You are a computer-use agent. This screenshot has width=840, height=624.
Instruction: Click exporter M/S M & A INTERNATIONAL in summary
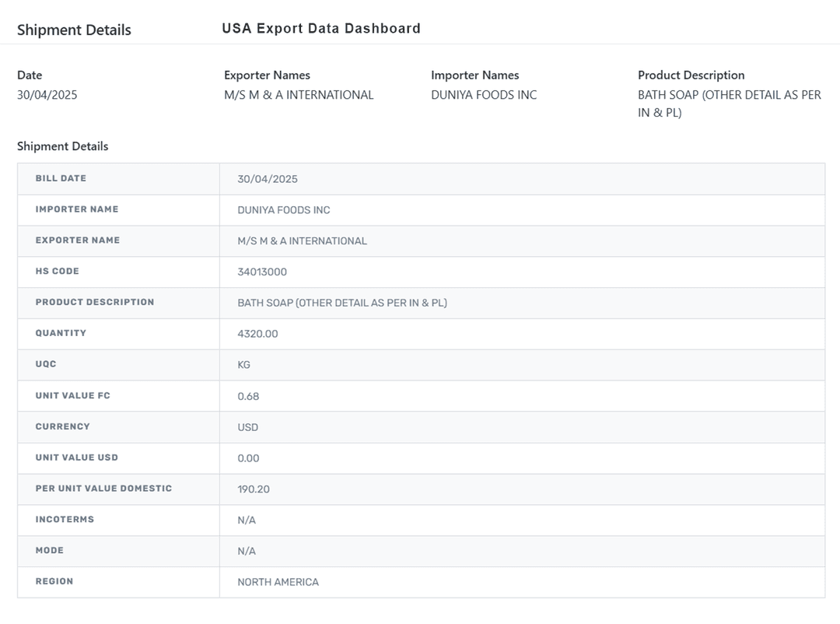click(x=299, y=95)
